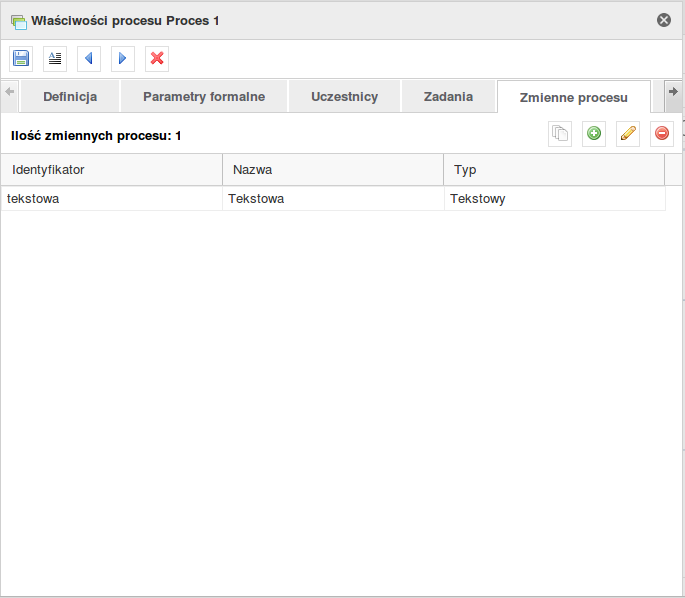685x598 pixels.
Task: Add a new process variable with green plus
Action: [x=594, y=134]
